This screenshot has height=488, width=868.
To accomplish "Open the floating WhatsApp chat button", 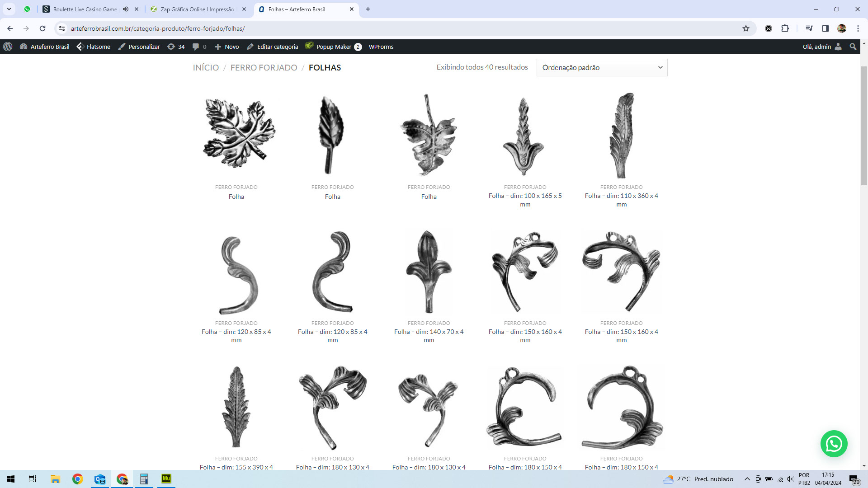I will point(834,444).
